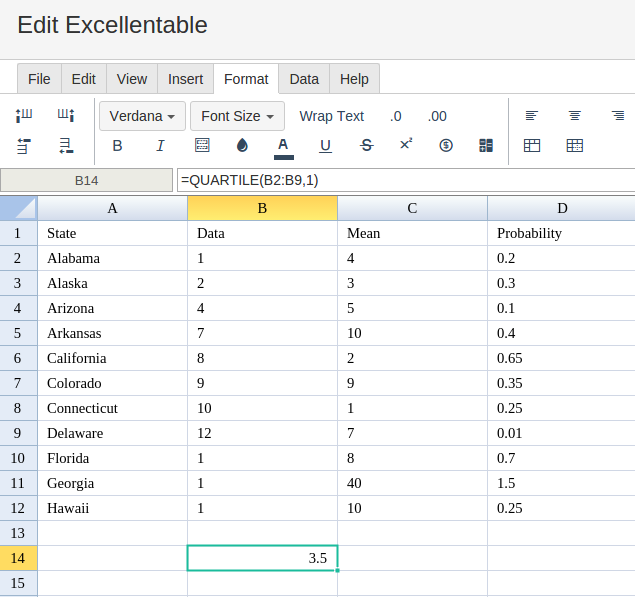This screenshot has width=635, height=597.
Task: Switch to the Insert tab
Action: 185,79
